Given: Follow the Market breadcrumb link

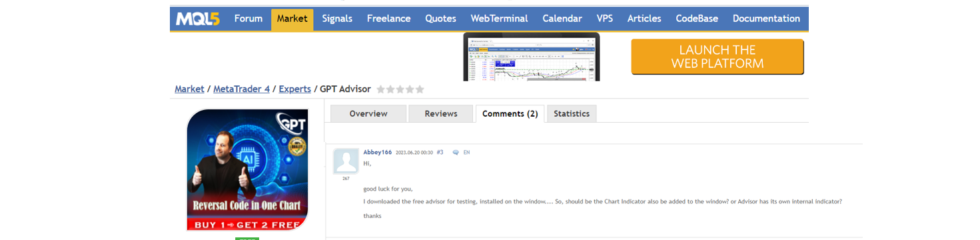Looking at the screenshot, I should tap(189, 89).
